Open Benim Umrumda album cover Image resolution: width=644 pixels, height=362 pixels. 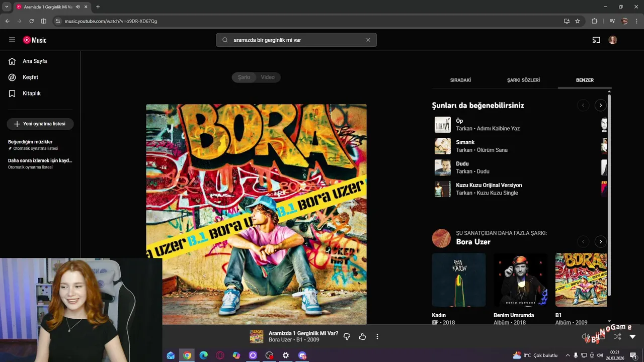coord(520,280)
